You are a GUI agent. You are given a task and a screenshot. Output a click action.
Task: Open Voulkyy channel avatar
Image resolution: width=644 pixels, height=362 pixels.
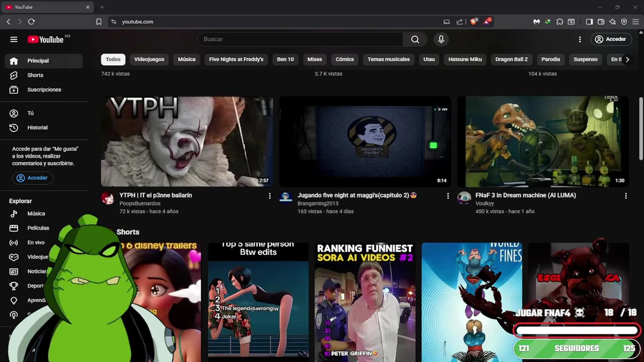(x=464, y=198)
